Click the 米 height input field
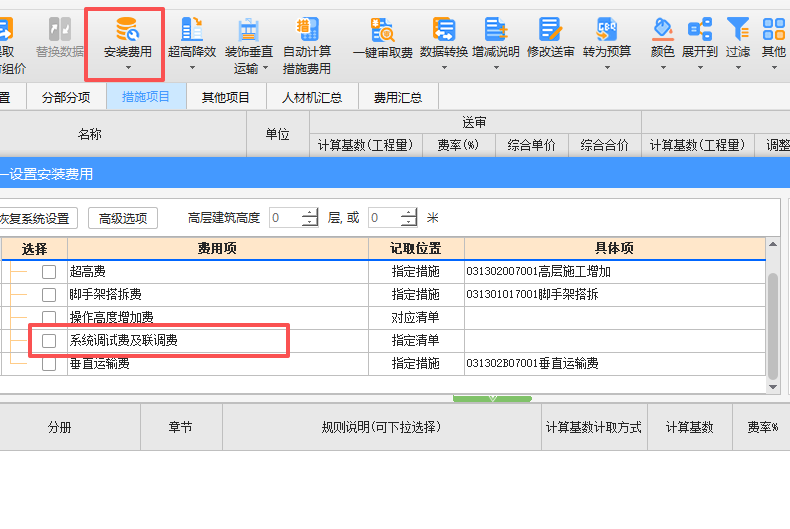The image size is (790, 529). 385,218
